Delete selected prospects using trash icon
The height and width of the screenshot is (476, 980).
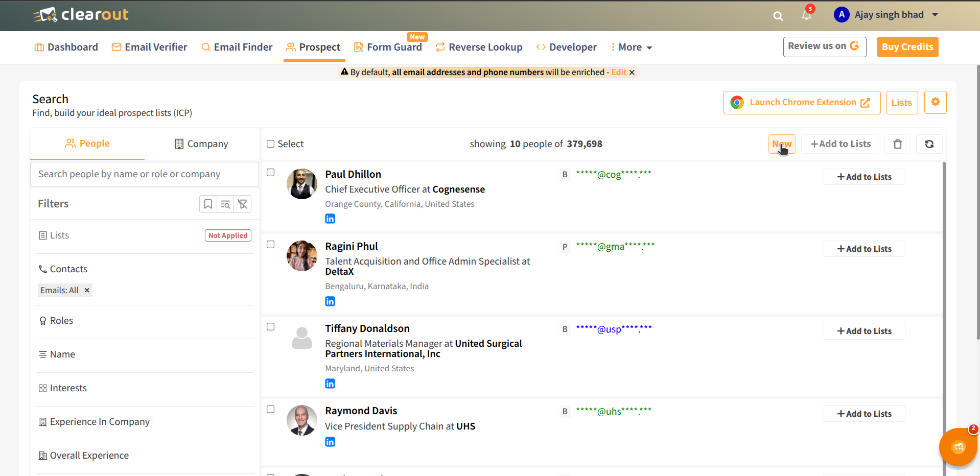pos(897,144)
